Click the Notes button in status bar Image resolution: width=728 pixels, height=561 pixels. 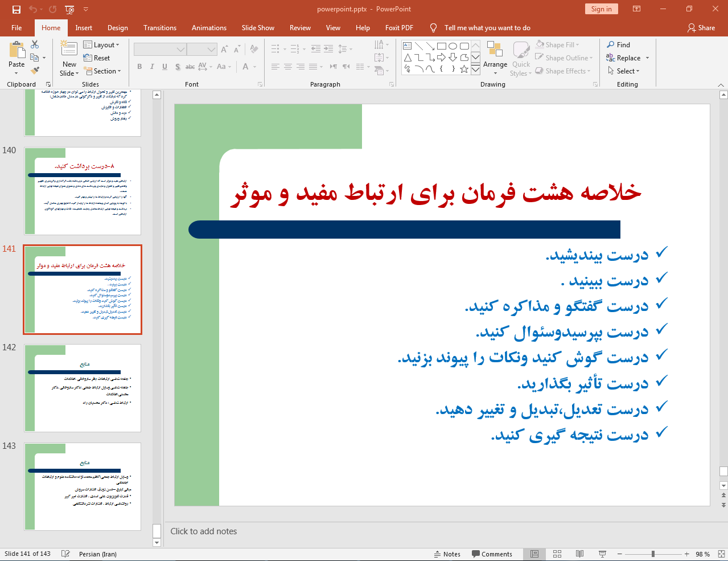(447, 554)
